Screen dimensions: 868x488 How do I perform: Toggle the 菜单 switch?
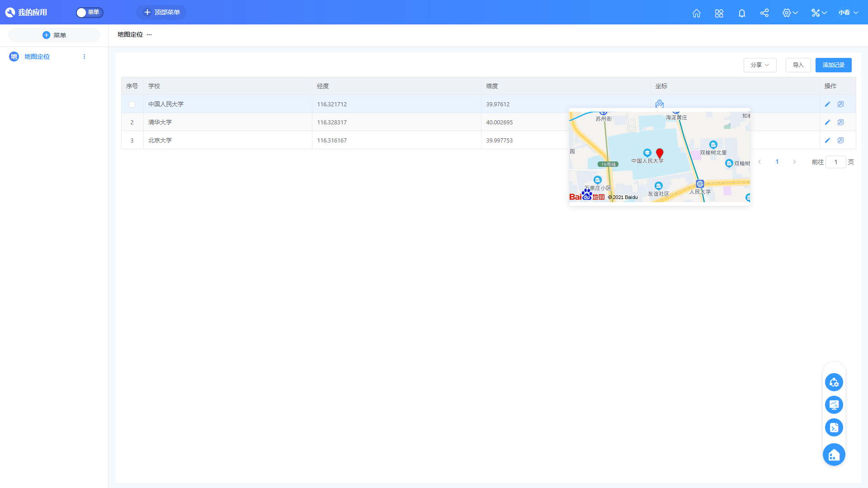90,12
